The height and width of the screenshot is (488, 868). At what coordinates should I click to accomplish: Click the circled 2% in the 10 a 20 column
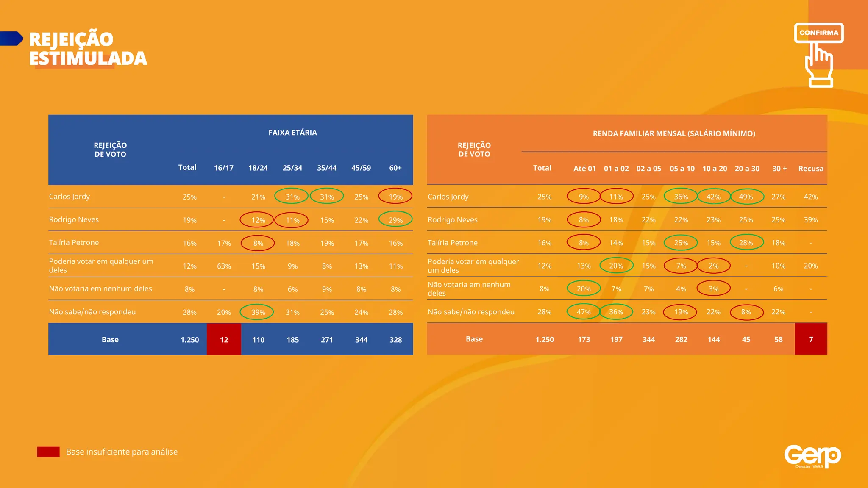tap(713, 266)
